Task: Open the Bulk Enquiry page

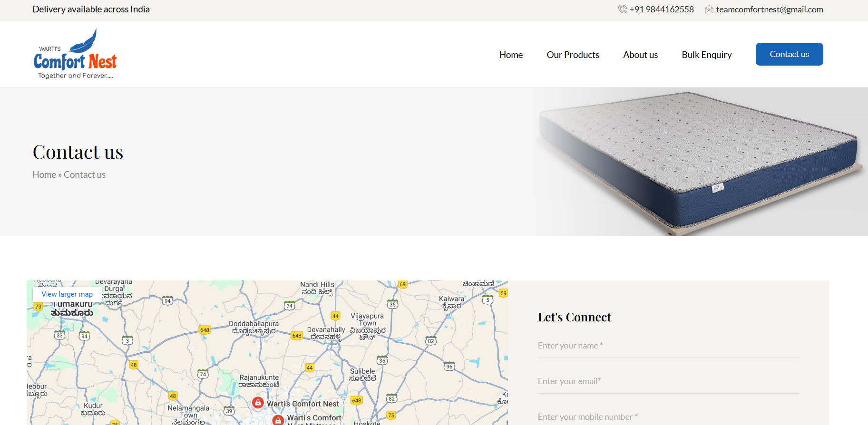Action: coord(706,55)
